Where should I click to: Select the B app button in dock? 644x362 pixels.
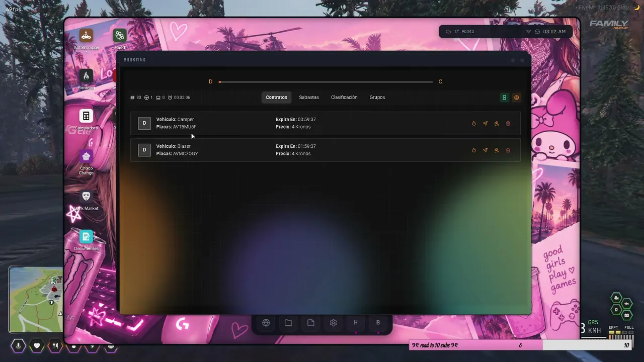[378, 323]
